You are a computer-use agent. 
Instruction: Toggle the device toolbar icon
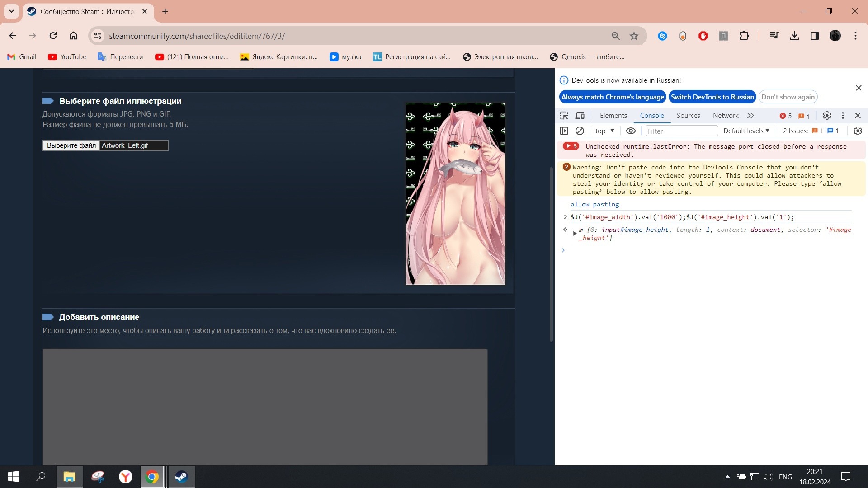580,116
